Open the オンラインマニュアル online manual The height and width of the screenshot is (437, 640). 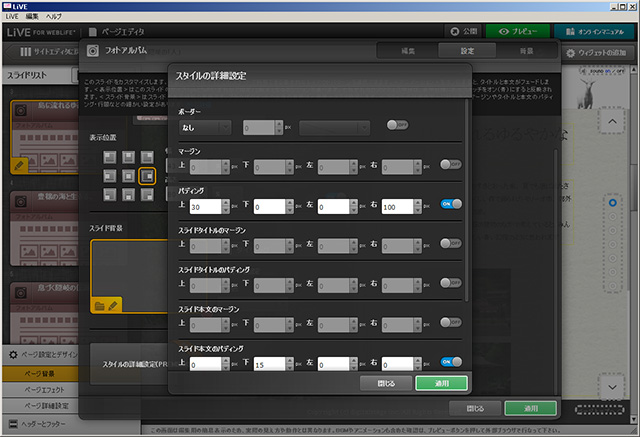point(598,31)
